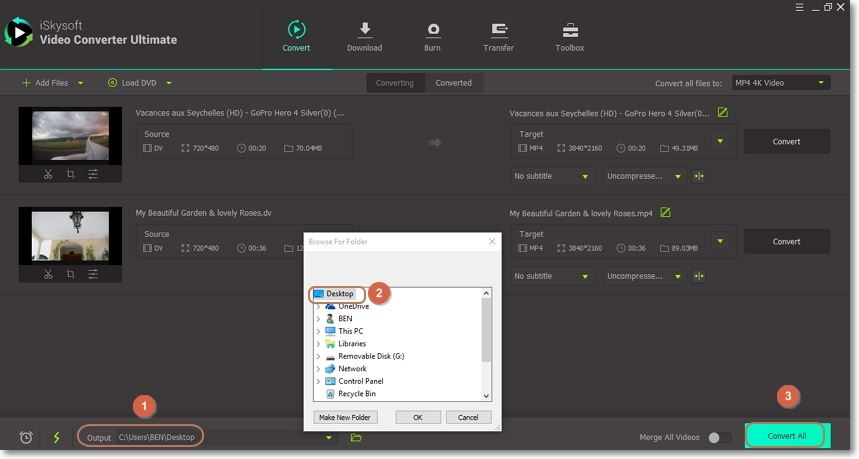Open the Burn section
This screenshot has width=859, height=459.
click(x=433, y=36)
